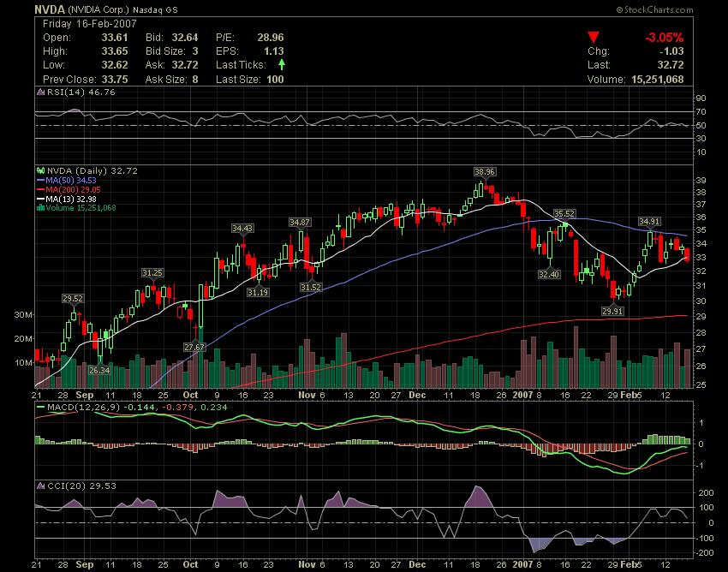Click the Bid Size value 3
This screenshot has width=728, height=572.
[x=195, y=51]
